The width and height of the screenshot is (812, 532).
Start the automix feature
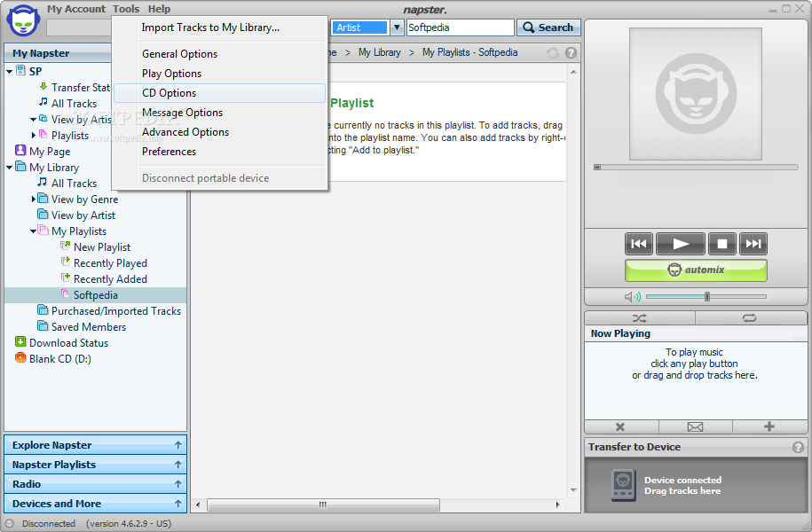point(696,270)
